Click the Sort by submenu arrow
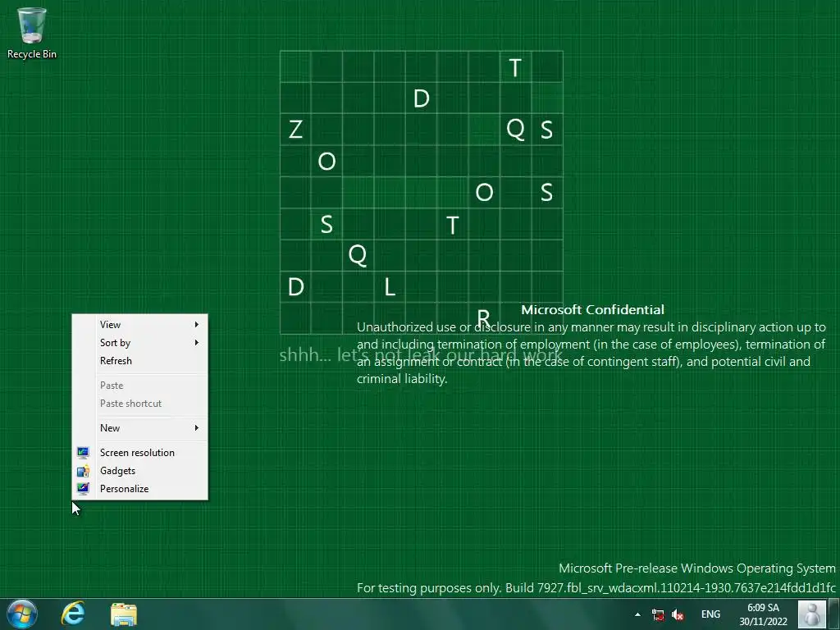This screenshot has height=630, width=840. click(x=197, y=343)
